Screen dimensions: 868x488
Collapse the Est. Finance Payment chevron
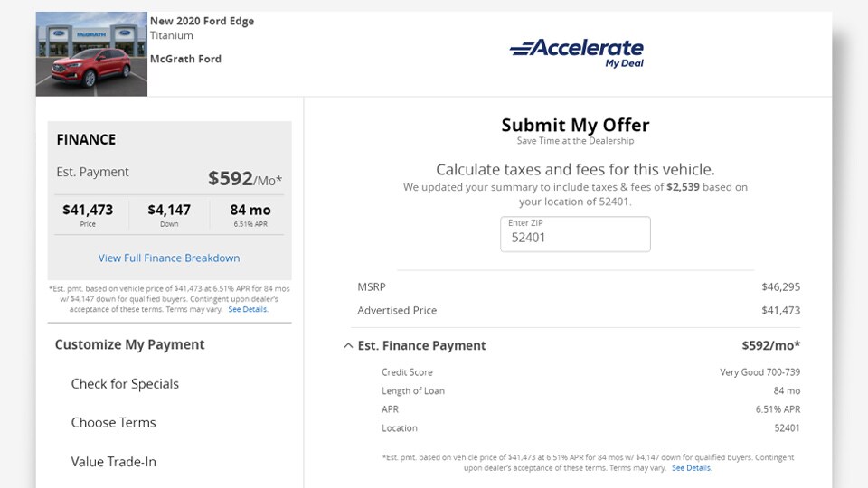(x=348, y=346)
